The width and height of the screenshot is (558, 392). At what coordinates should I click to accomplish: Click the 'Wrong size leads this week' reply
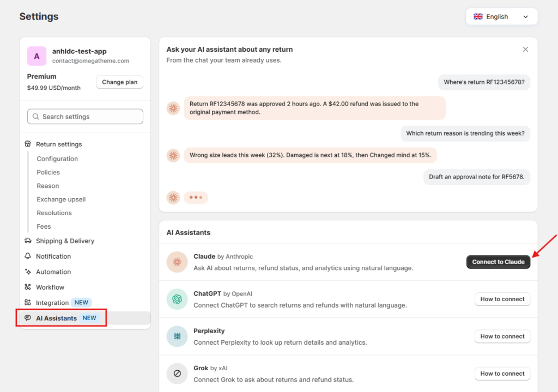point(310,155)
